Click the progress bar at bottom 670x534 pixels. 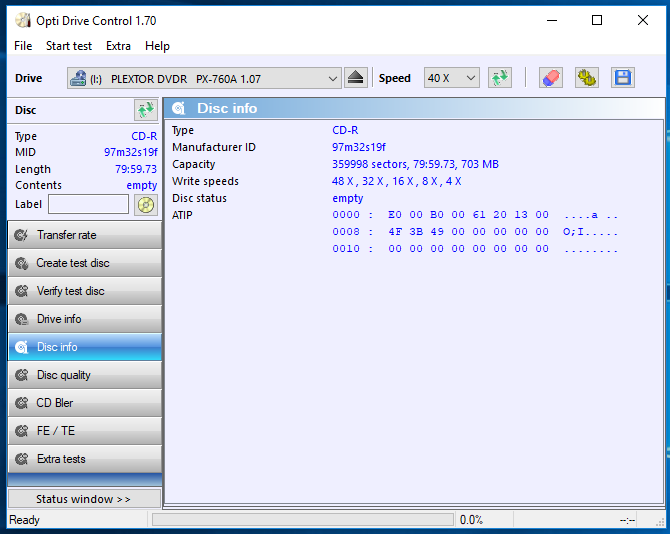(x=303, y=519)
